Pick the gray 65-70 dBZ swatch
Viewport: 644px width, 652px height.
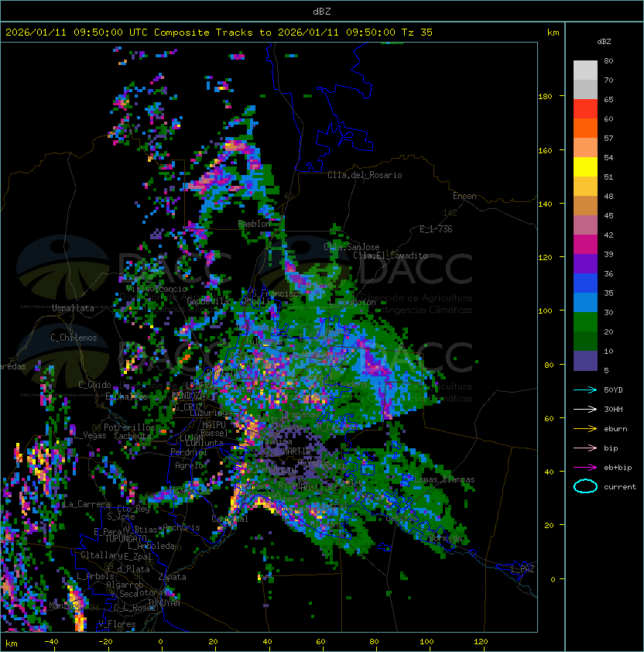pyautogui.click(x=585, y=89)
